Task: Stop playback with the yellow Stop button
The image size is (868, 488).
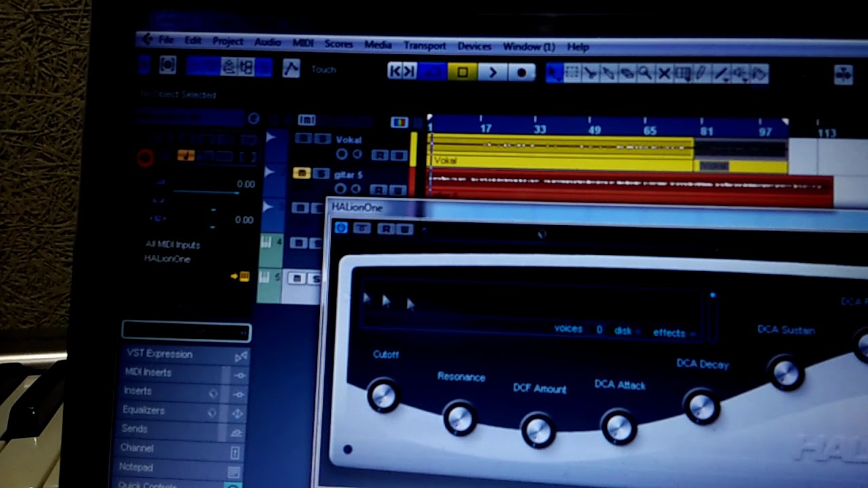Action: [x=462, y=72]
